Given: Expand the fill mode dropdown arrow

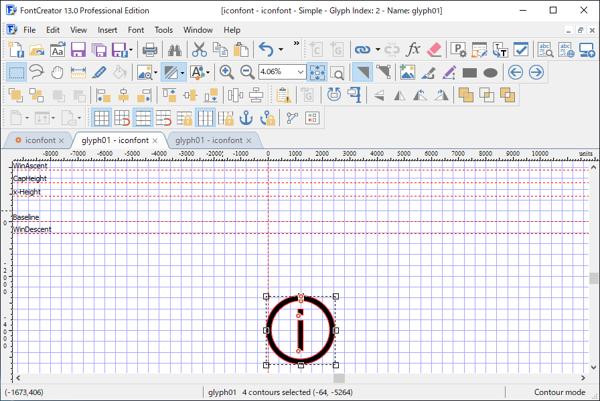Looking at the screenshot, I should [182, 72].
